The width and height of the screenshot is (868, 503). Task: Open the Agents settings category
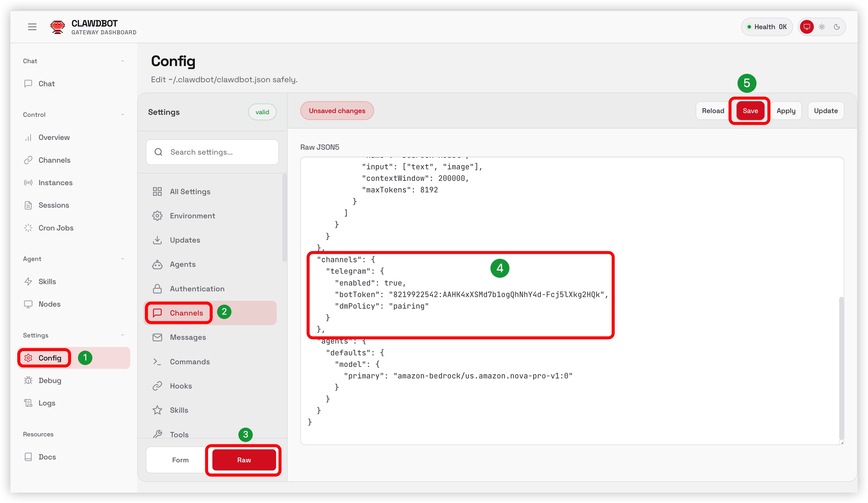pos(182,264)
